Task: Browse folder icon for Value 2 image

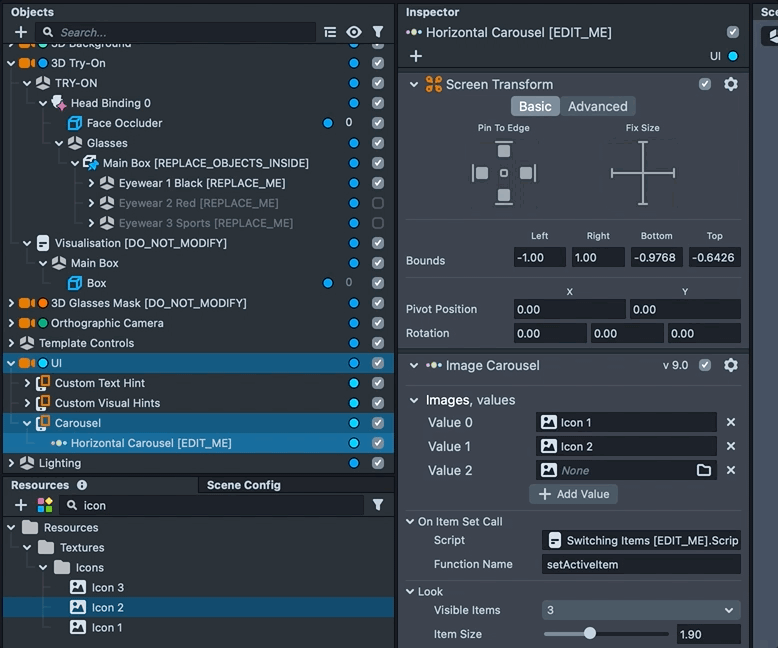Action: pyautogui.click(x=704, y=470)
